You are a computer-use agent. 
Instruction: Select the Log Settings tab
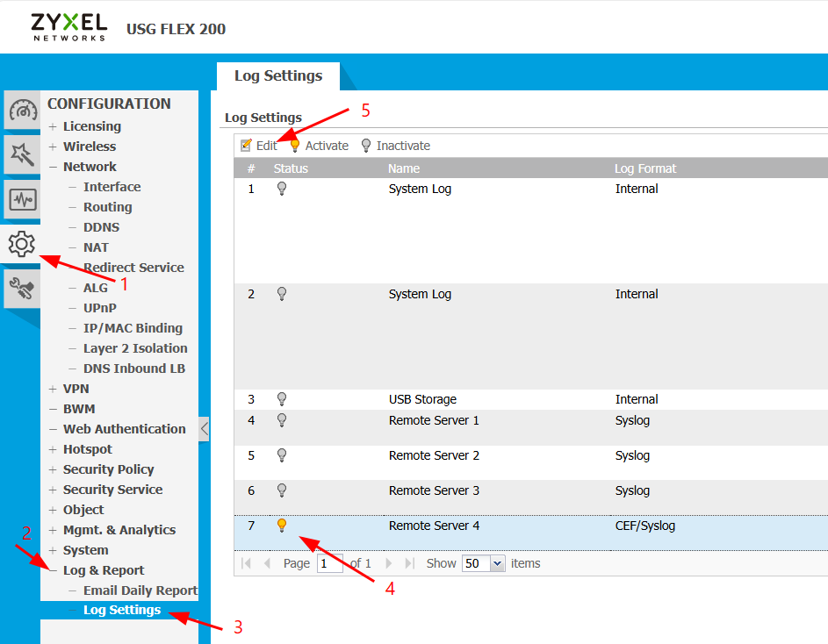(277, 76)
